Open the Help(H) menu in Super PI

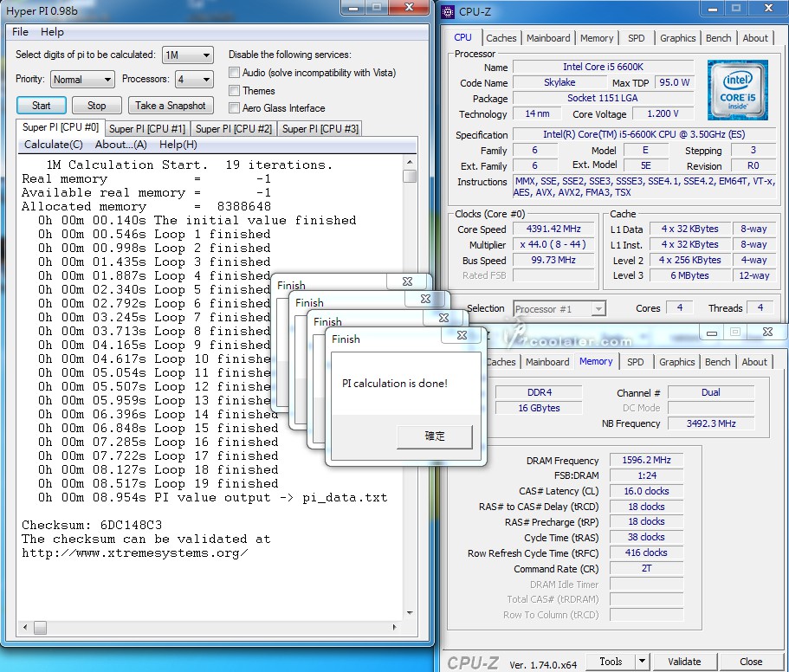click(178, 145)
